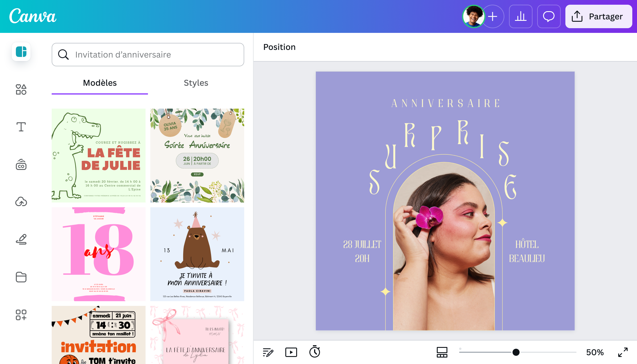This screenshot has height=364, width=637.
Task: Open the Design templates sidebar icon
Action: (21, 52)
